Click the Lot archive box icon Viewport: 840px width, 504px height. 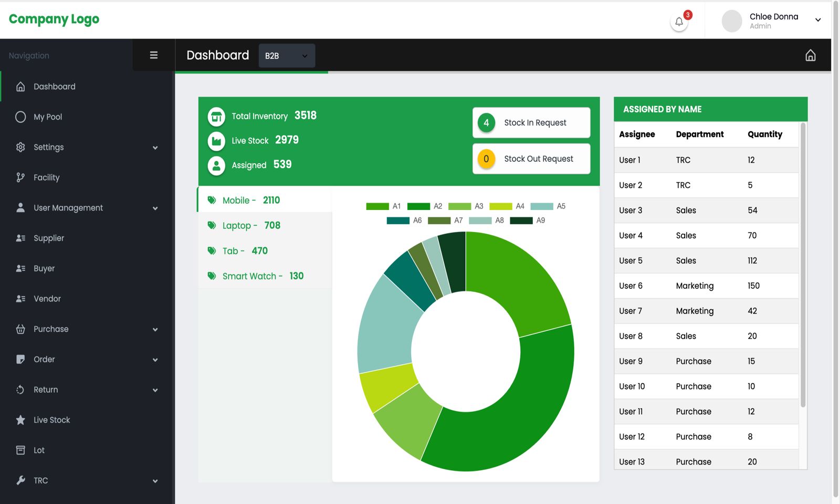20,450
